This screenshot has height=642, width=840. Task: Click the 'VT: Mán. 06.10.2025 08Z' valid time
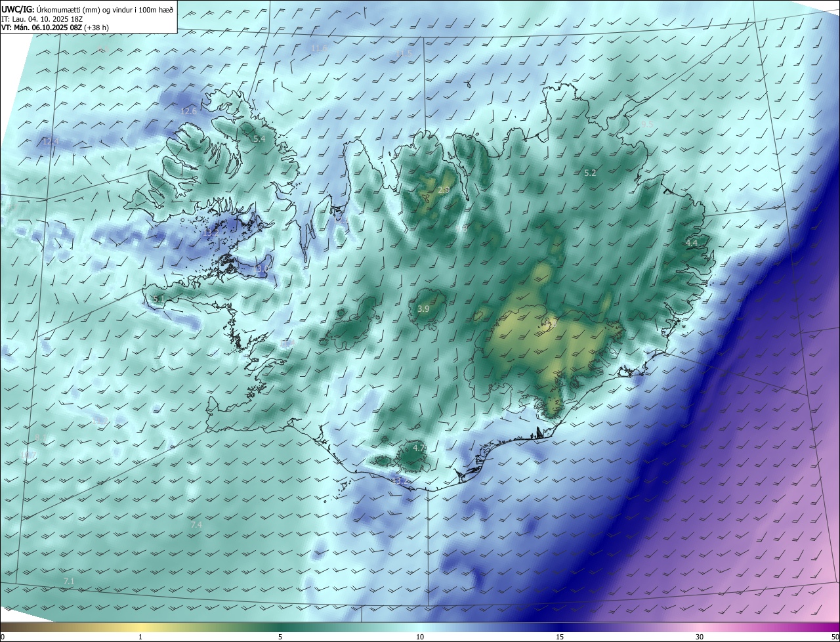click(x=41, y=28)
